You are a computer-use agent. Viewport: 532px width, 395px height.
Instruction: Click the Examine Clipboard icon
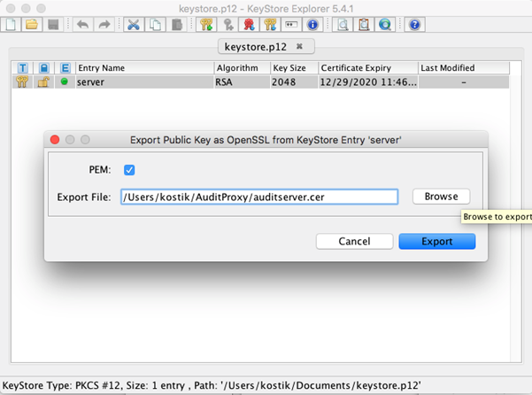coord(364,25)
